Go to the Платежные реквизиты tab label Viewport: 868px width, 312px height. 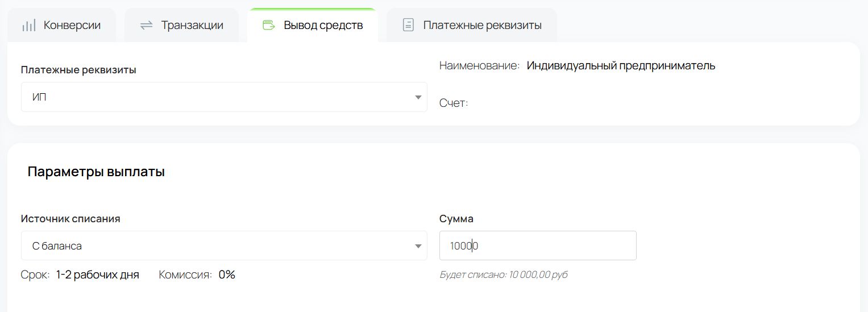[x=482, y=26]
